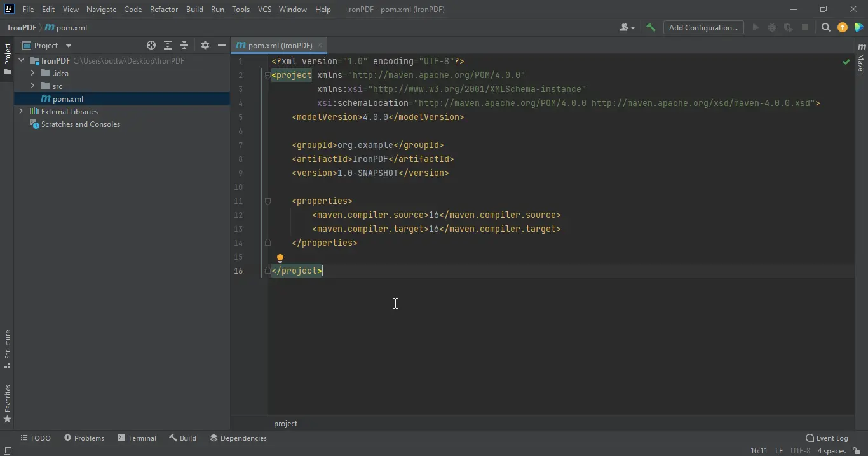Open the Navigate menu
The image size is (868, 456).
coord(102,10)
